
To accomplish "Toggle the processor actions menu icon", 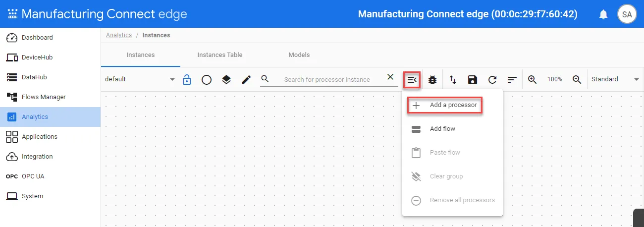I will [x=412, y=79].
